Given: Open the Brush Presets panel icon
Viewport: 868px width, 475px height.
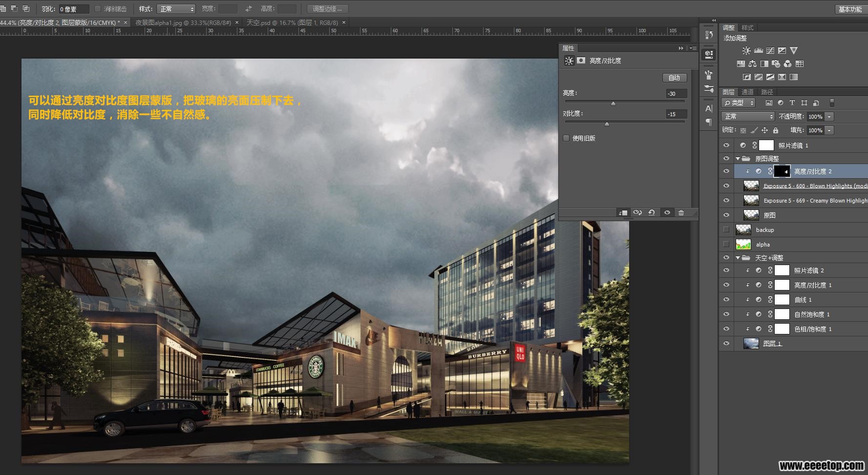Looking at the screenshot, I should (709, 88).
